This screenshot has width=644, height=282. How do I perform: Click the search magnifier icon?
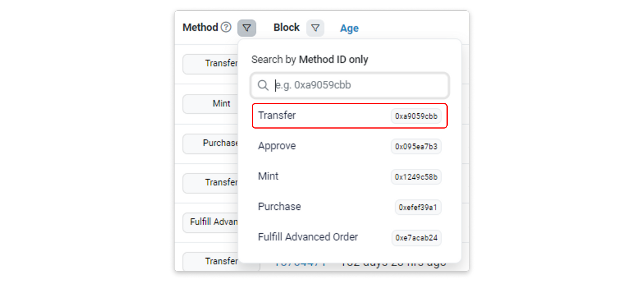pyautogui.click(x=263, y=85)
